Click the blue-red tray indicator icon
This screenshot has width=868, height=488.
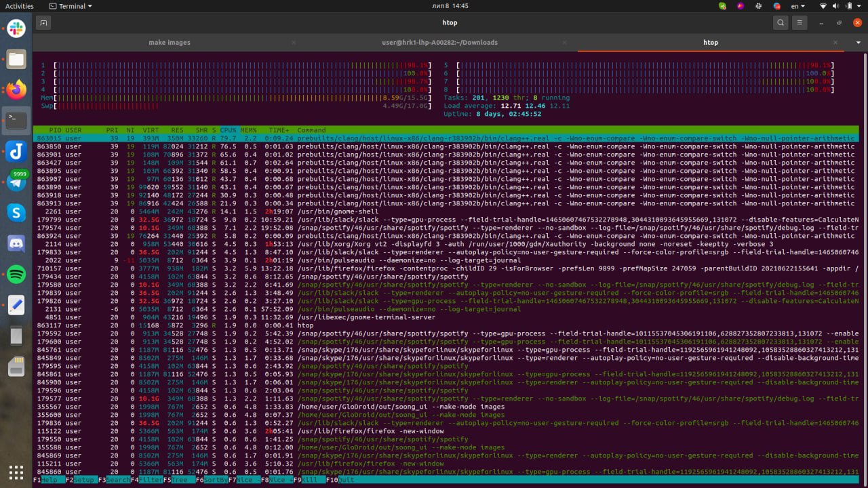coord(777,5)
